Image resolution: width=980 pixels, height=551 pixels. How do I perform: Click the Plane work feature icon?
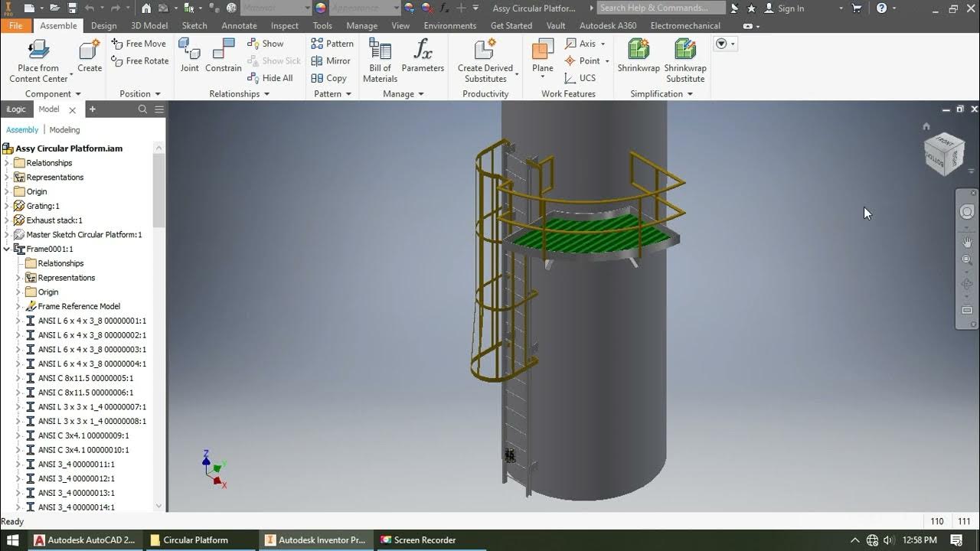(543, 49)
